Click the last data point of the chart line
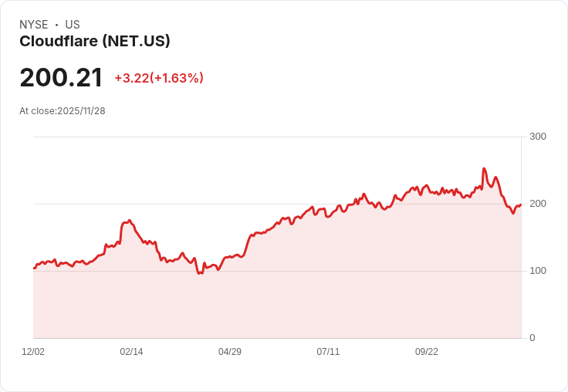Image resolution: width=568 pixels, height=392 pixels. (x=521, y=205)
